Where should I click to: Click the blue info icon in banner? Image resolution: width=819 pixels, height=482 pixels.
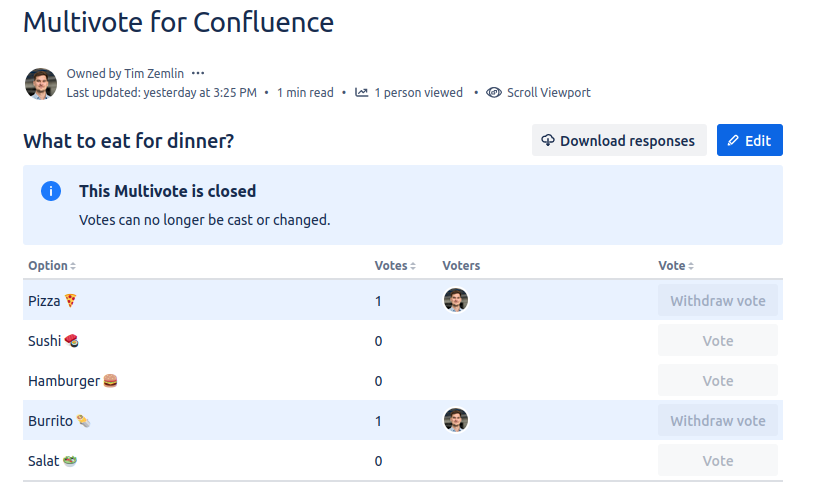[51, 191]
